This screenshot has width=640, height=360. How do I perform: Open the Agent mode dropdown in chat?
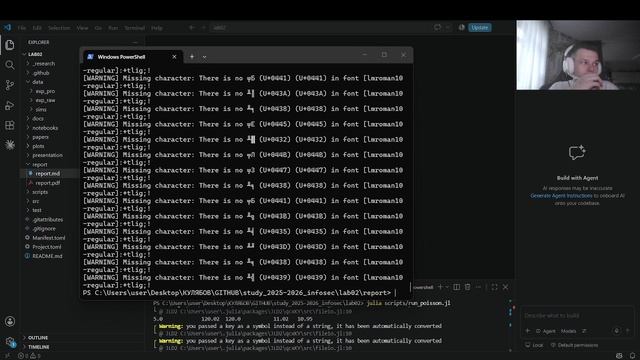[546, 331]
